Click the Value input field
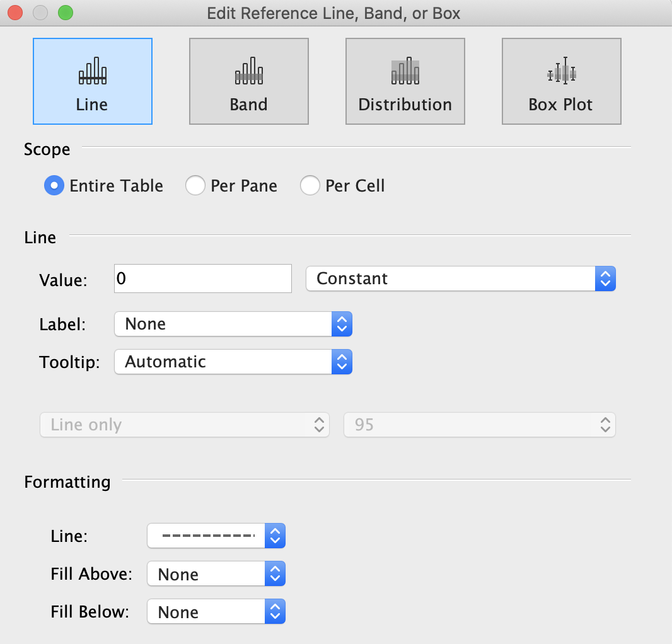The width and height of the screenshot is (672, 644). (x=202, y=279)
